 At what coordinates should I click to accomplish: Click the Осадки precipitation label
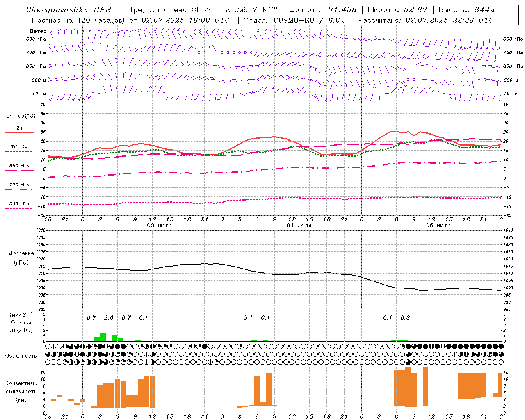click(21, 323)
